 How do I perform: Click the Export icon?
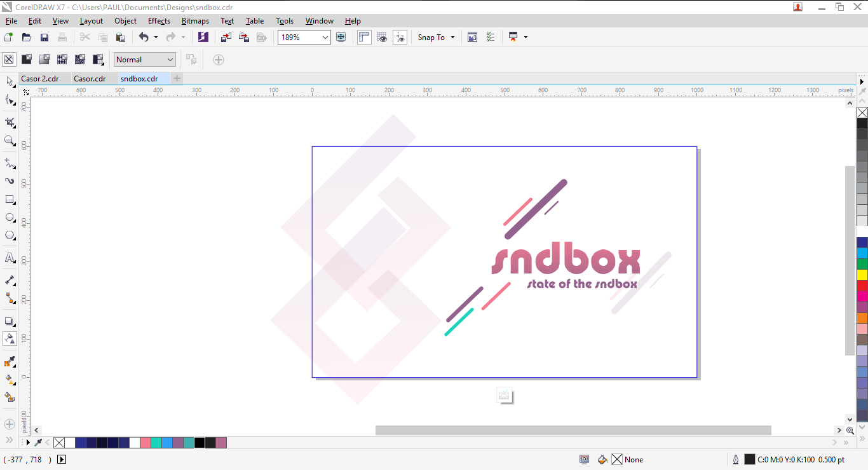point(243,38)
